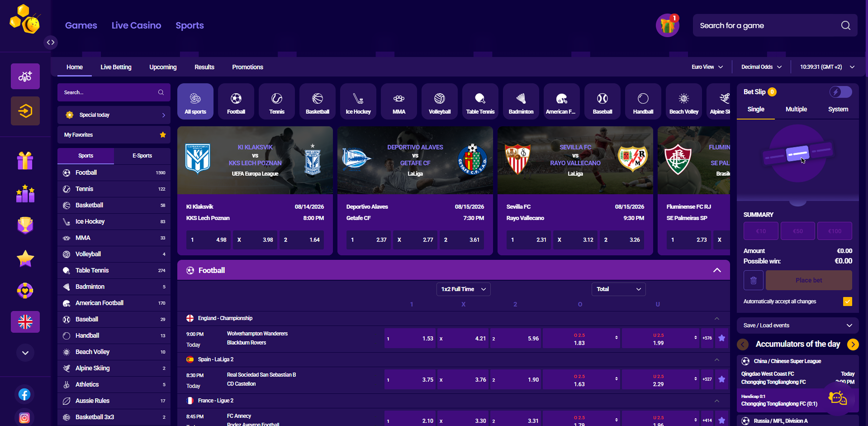
Task: Open the trophy tournaments icon
Action: click(25, 225)
